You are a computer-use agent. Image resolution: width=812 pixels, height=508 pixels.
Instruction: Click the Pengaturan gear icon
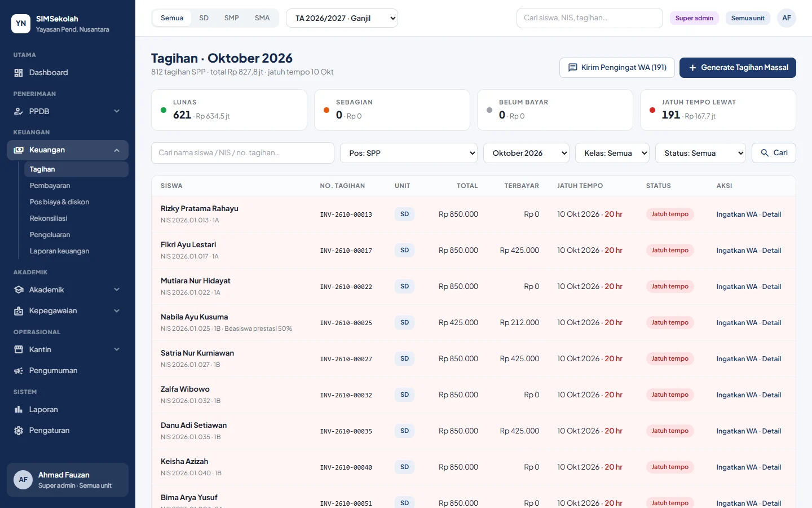coord(19,431)
